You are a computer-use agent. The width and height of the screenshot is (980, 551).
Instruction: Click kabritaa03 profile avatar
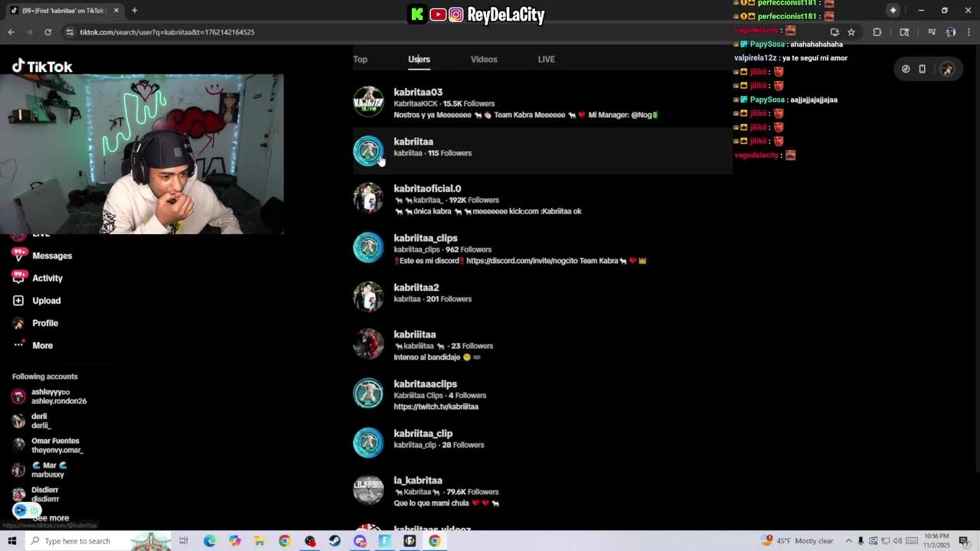click(368, 102)
